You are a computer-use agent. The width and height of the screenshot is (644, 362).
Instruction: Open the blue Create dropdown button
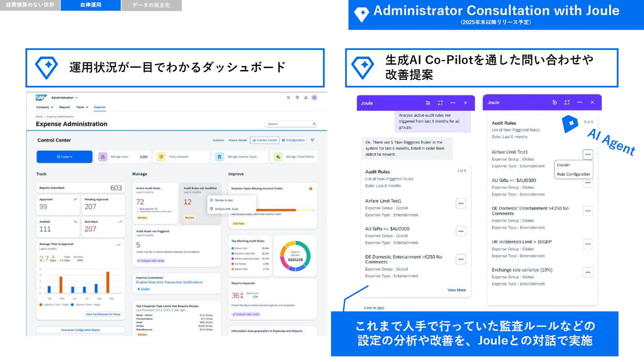click(64, 157)
